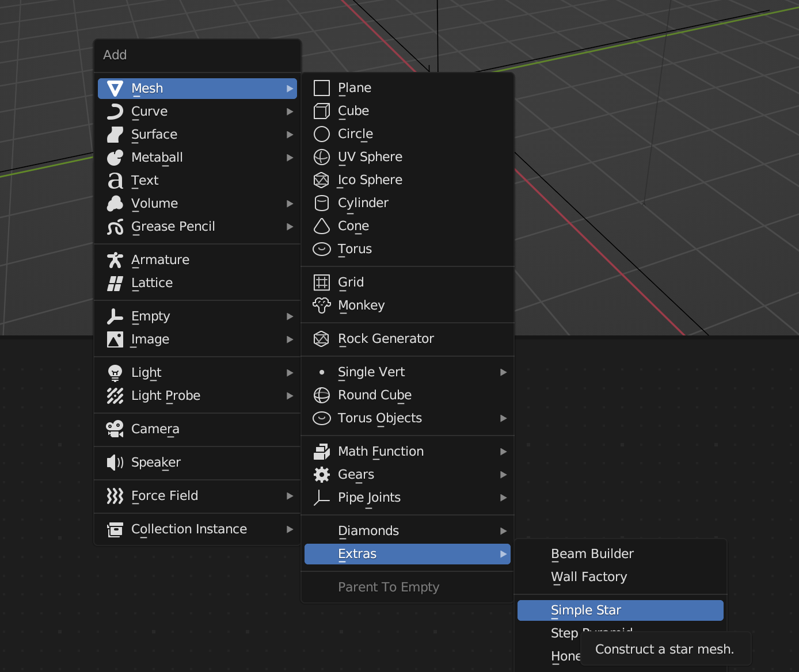
Task: Choose Simple Star from Extras
Action: pos(621,610)
